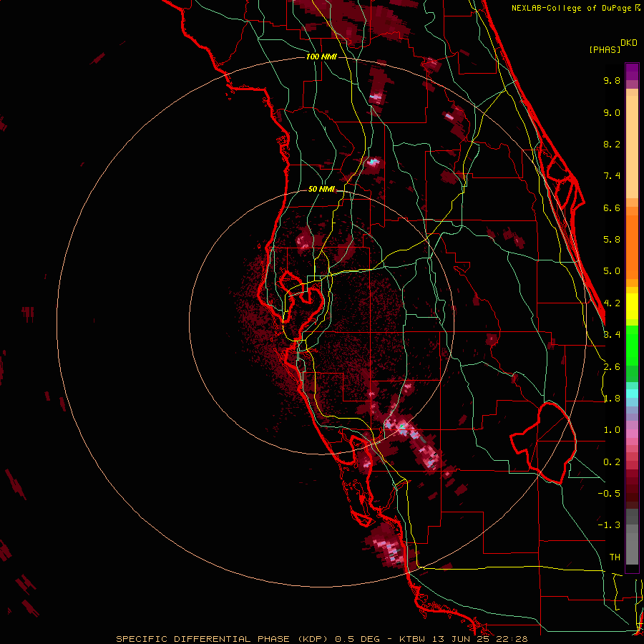Click the 4.2 legend scale value

pyautogui.click(x=612, y=303)
